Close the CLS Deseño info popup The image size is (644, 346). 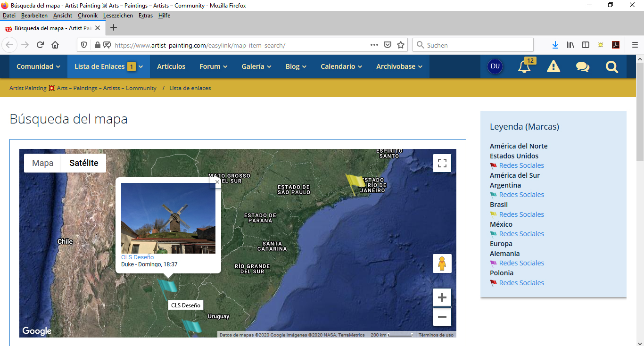[217, 181]
